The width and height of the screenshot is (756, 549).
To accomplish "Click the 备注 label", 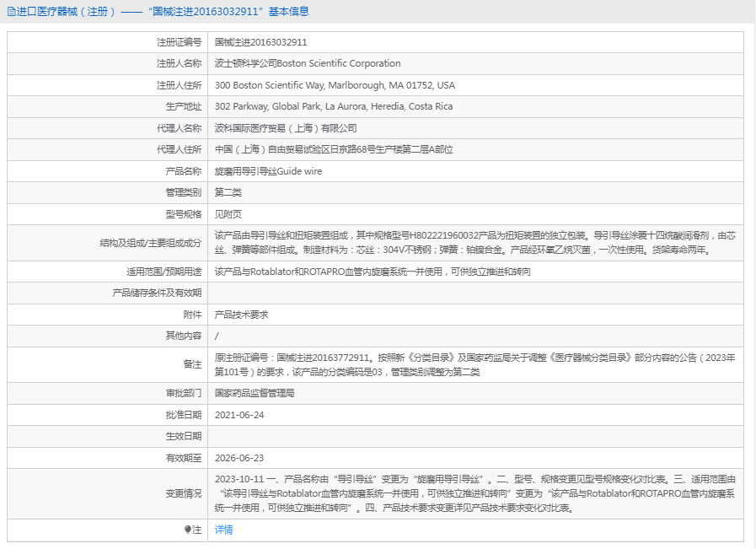I will pos(192,364).
